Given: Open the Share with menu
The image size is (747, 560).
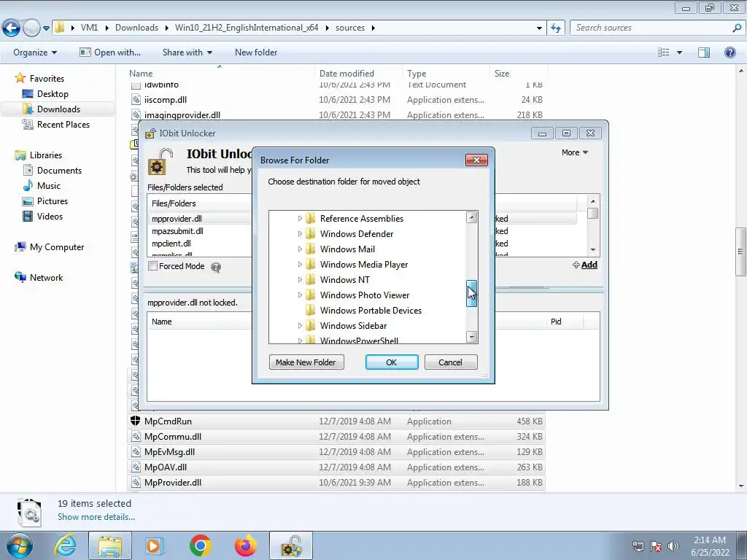Looking at the screenshot, I should click(187, 52).
